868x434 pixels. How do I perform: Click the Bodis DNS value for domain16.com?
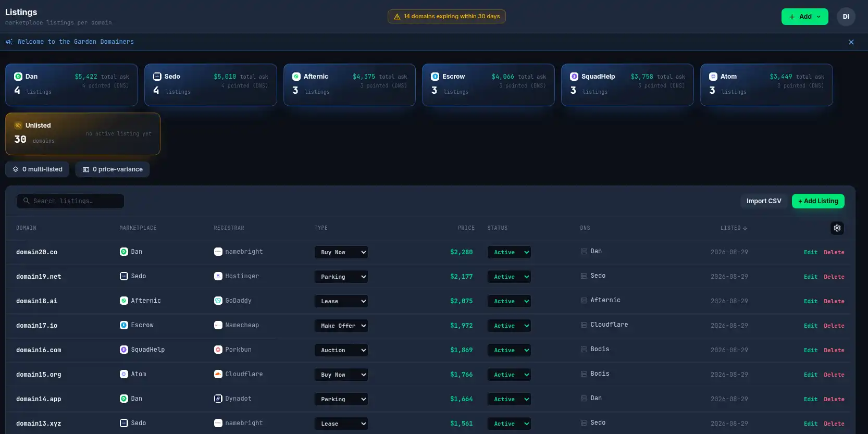tap(600, 349)
